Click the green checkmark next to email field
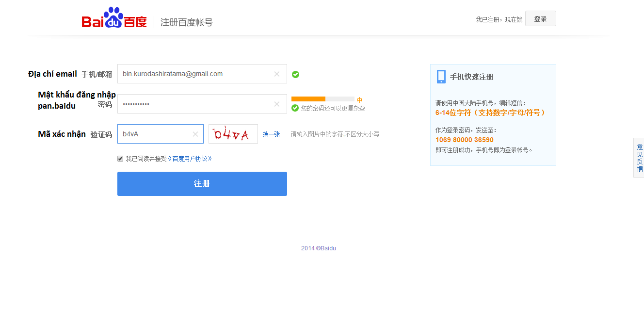The image size is (644, 309). [x=295, y=74]
